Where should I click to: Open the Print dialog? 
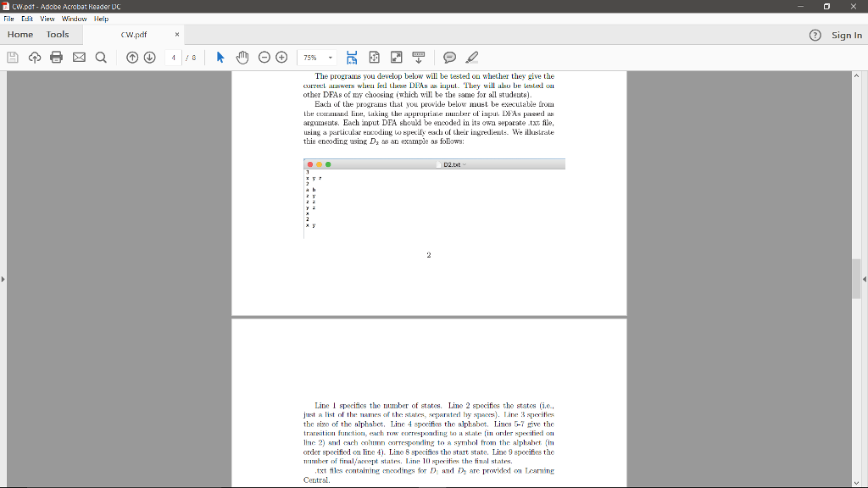pyautogui.click(x=56, y=57)
